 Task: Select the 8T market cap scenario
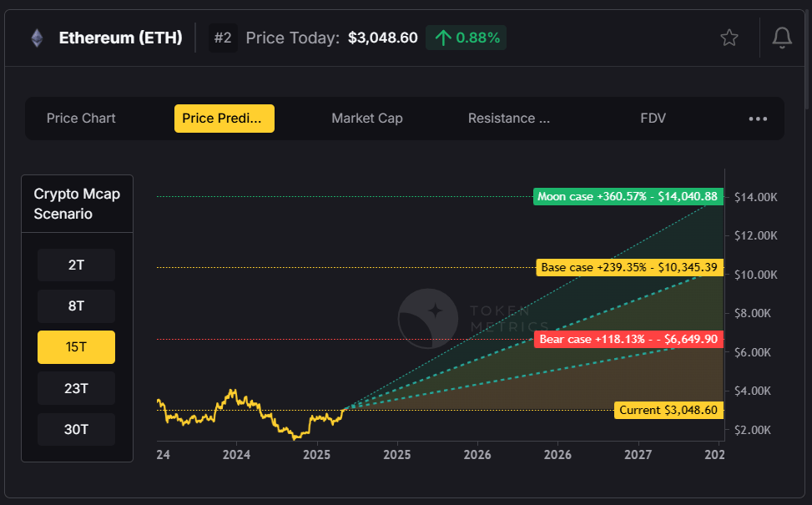pyautogui.click(x=76, y=306)
